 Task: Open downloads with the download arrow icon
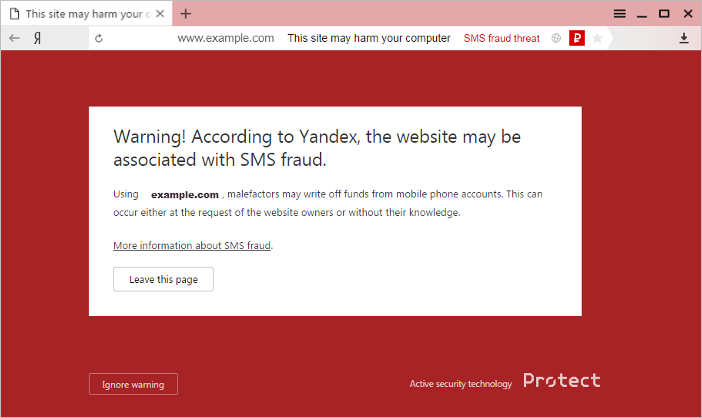click(x=684, y=38)
